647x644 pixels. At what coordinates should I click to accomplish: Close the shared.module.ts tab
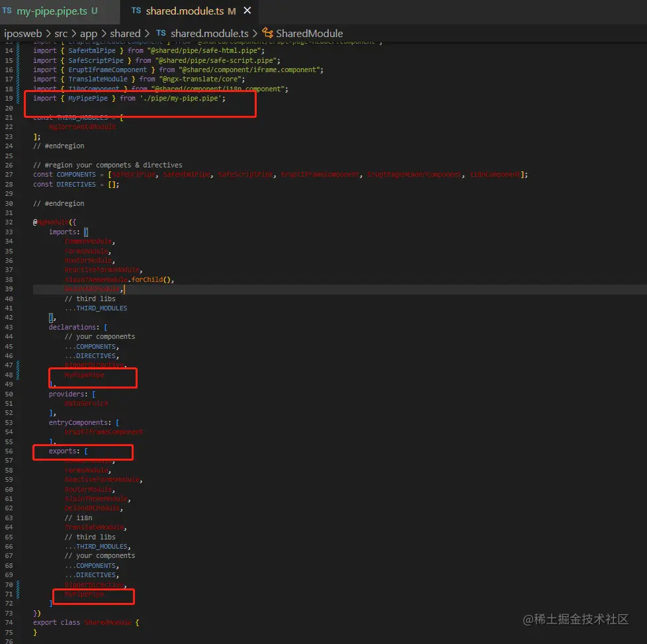point(247,11)
